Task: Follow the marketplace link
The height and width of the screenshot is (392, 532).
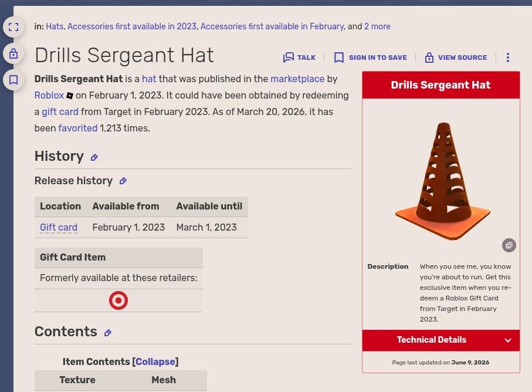Action: pos(297,79)
